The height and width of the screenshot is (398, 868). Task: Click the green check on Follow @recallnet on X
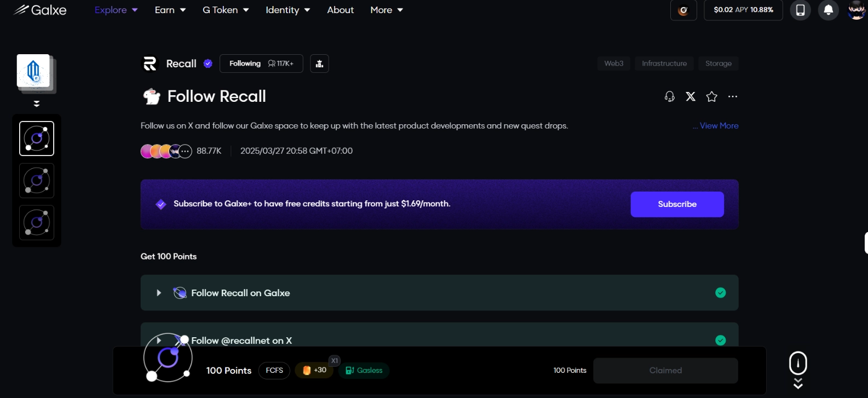(721, 340)
